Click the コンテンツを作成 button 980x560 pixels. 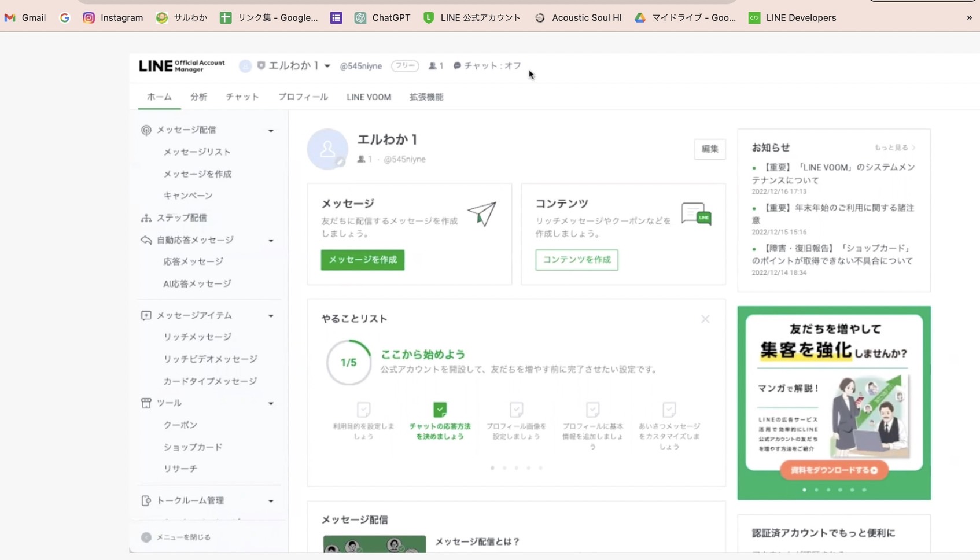click(x=577, y=260)
